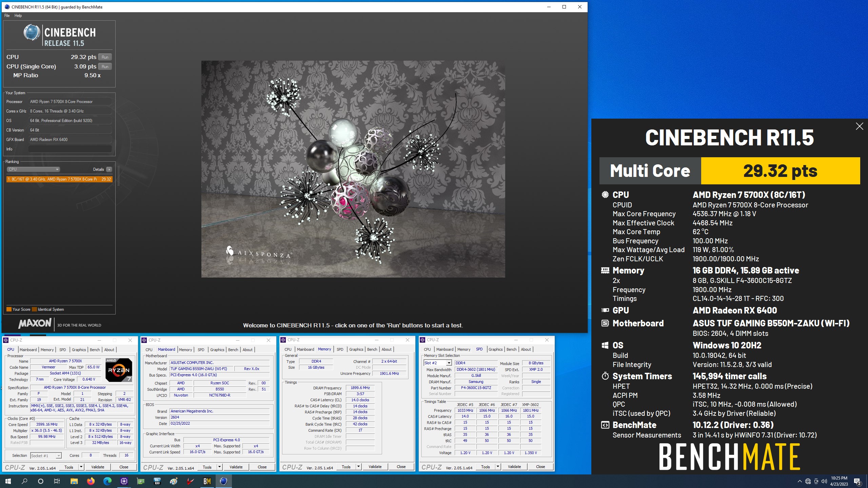868x488 pixels.
Task: Open Task View on the taskbar
Action: [57, 481]
